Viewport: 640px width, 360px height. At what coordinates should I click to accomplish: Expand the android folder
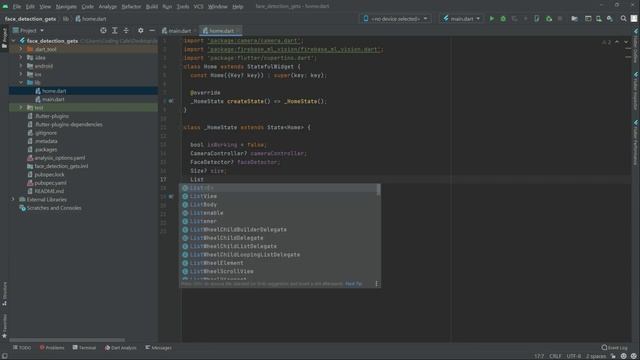(x=21, y=66)
